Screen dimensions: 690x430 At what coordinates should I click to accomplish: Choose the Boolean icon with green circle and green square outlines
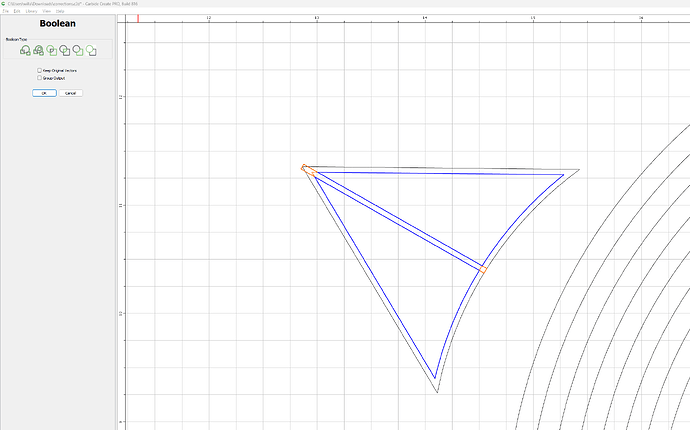[x=51, y=51]
